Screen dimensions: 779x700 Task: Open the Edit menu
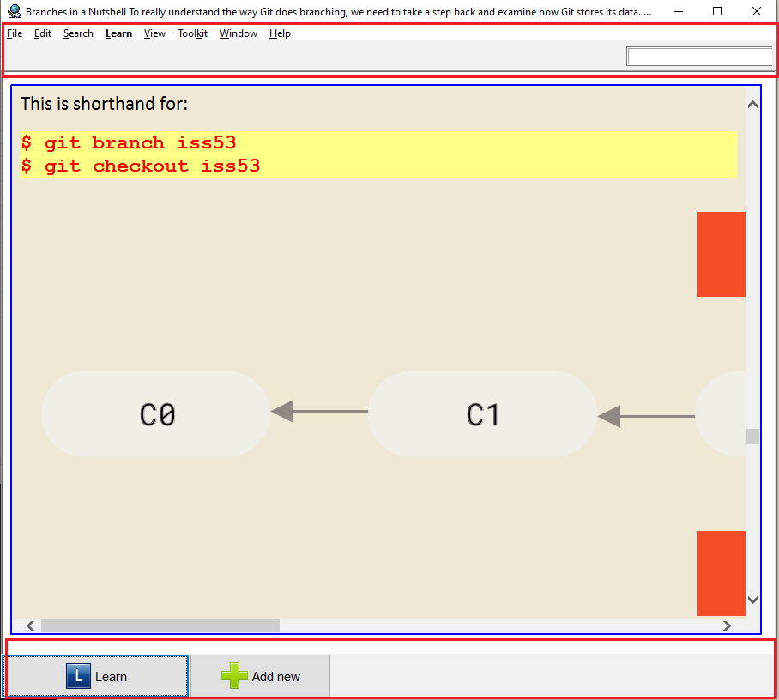coord(43,33)
